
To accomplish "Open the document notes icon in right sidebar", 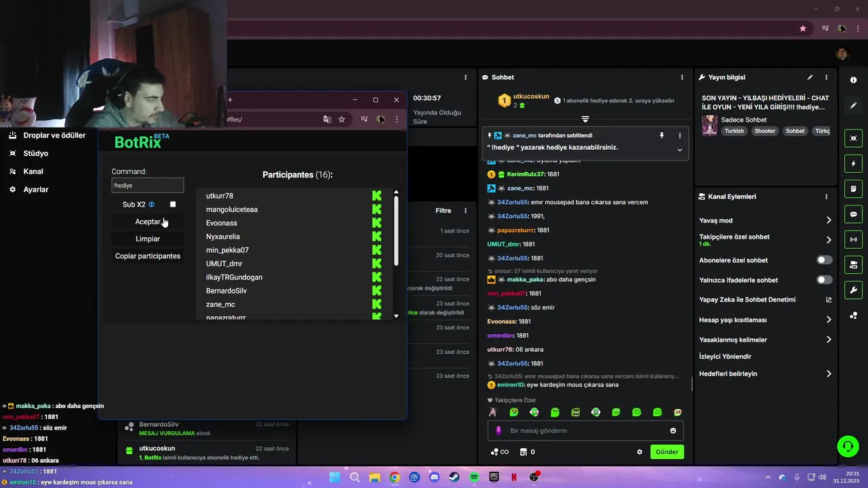I will coord(853,188).
